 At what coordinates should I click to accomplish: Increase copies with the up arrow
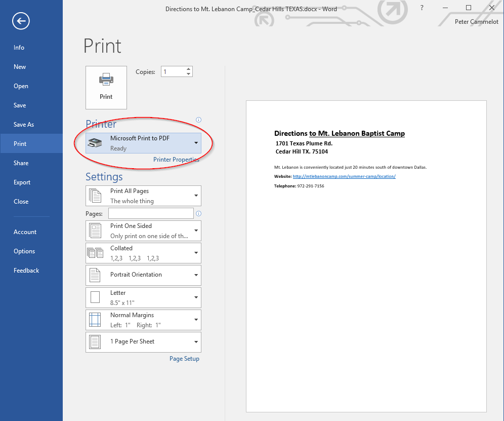189,69
